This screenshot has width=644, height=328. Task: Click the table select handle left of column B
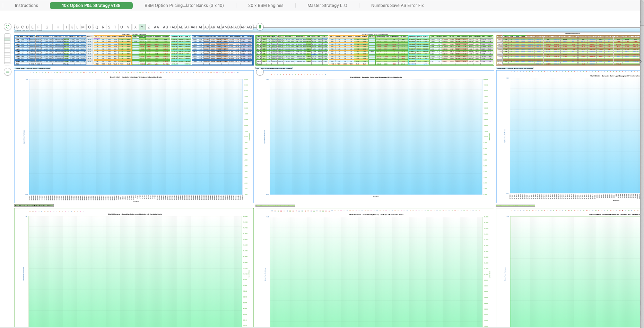(7, 27)
